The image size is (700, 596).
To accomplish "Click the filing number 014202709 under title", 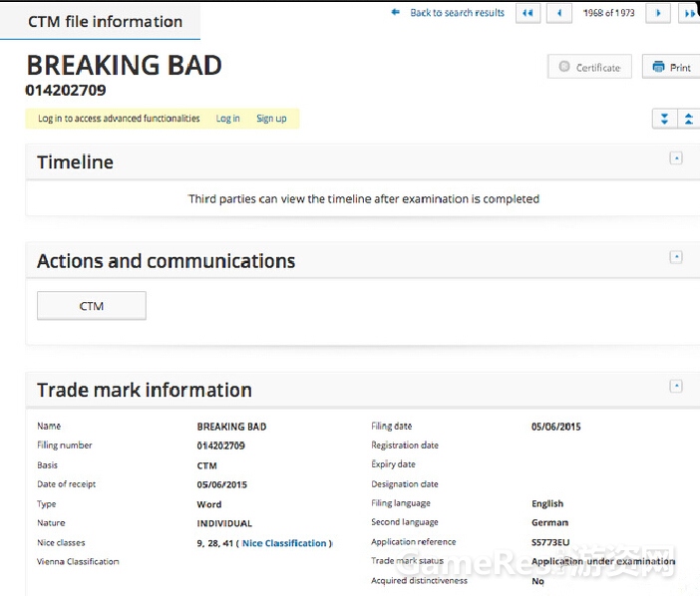I will click(x=66, y=91).
